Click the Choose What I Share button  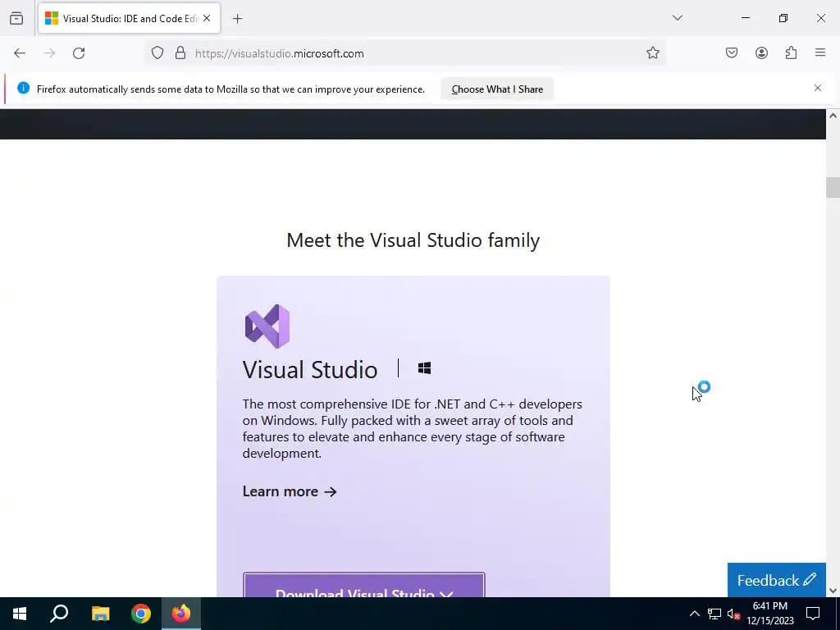pos(497,89)
